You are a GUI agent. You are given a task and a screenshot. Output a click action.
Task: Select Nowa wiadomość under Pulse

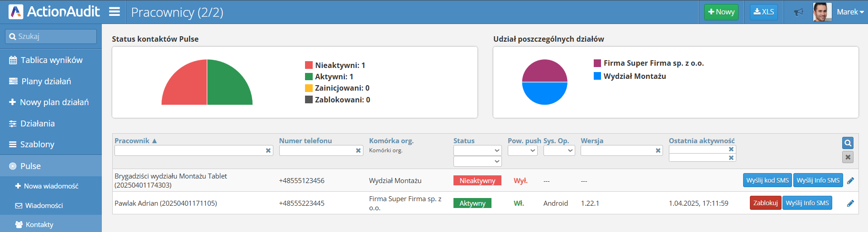[x=51, y=186]
